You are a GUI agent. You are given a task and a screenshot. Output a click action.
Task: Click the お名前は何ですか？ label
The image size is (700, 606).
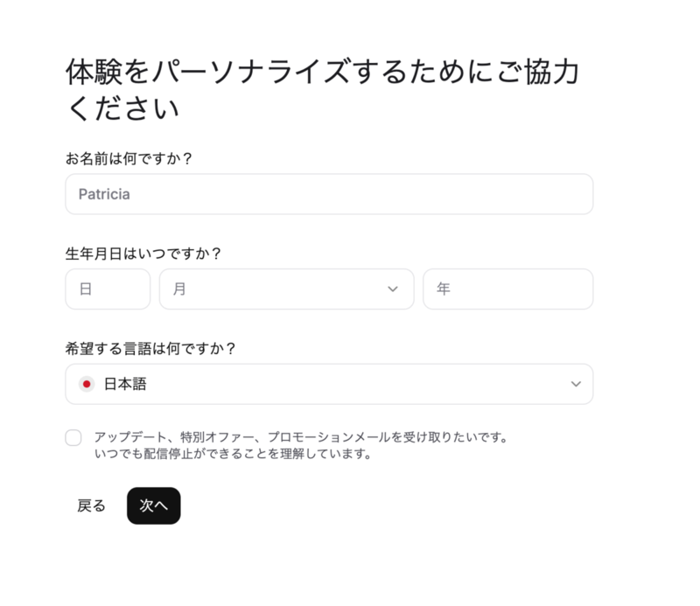(x=130, y=159)
